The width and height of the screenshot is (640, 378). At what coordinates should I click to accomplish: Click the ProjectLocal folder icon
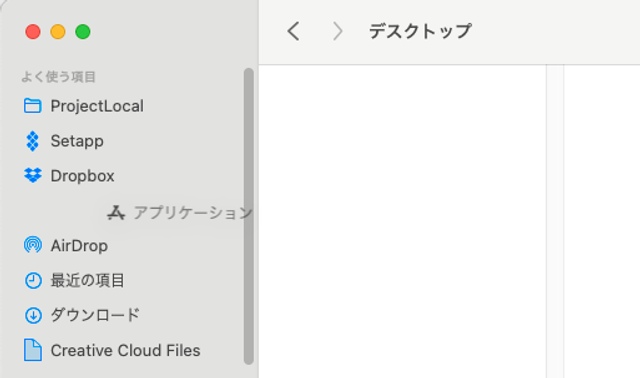(32, 106)
